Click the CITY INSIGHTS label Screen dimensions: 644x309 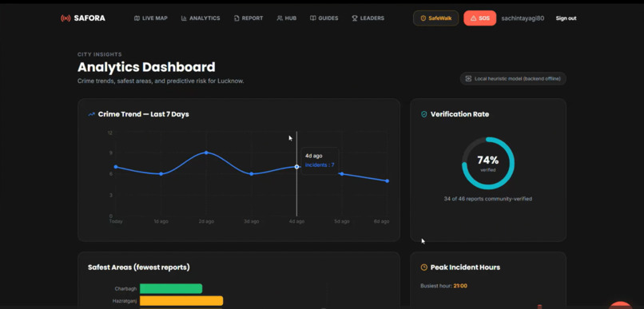pyautogui.click(x=100, y=54)
